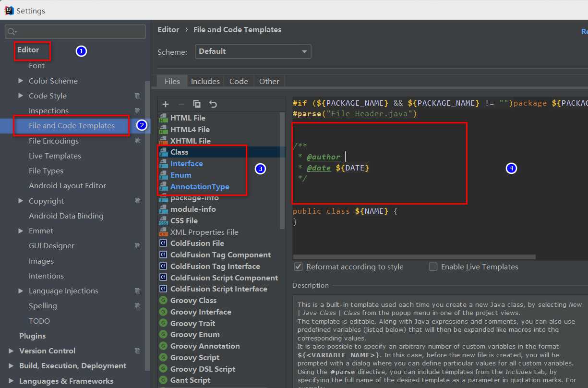Select the Groovy Script icon
Screen dimensions: 588x388
click(163, 358)
